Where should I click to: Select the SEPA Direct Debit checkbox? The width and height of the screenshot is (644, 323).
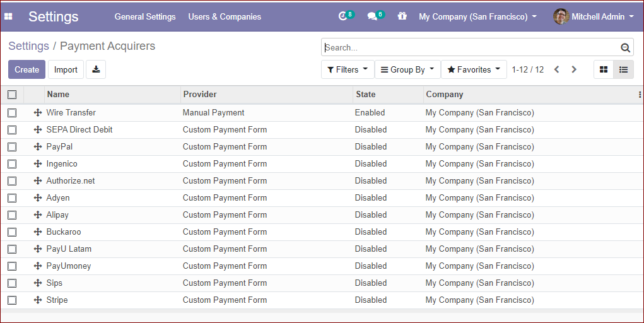click(x=12, y=130)
